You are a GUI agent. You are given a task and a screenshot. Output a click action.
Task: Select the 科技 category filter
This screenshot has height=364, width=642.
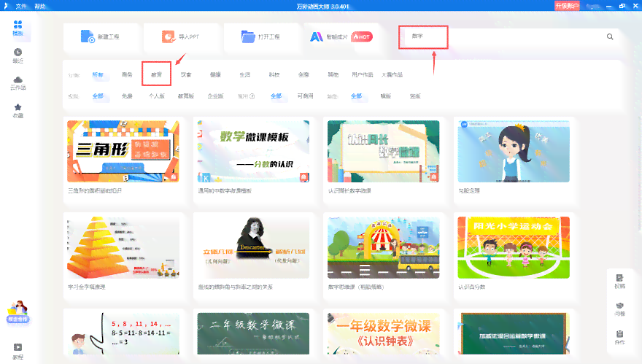click(274, 74)
